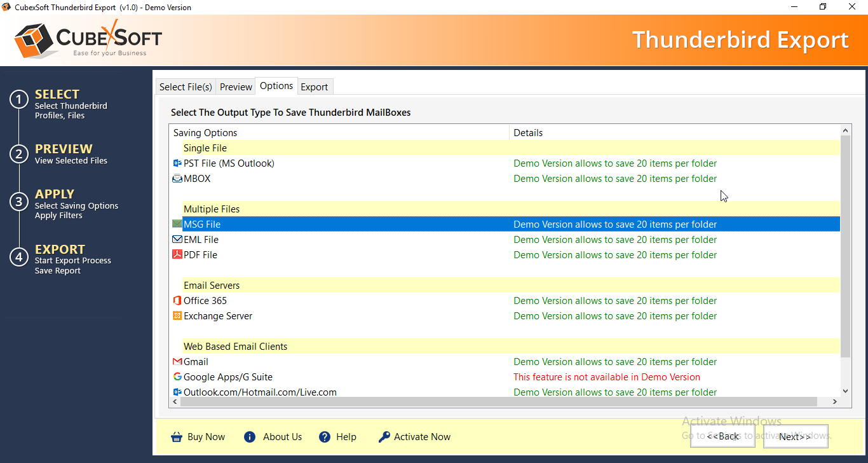Image resolution: width=868 pixels, height=463 pixels.
Task: Click the Activate Now link
Action: (x=422, y=437)
